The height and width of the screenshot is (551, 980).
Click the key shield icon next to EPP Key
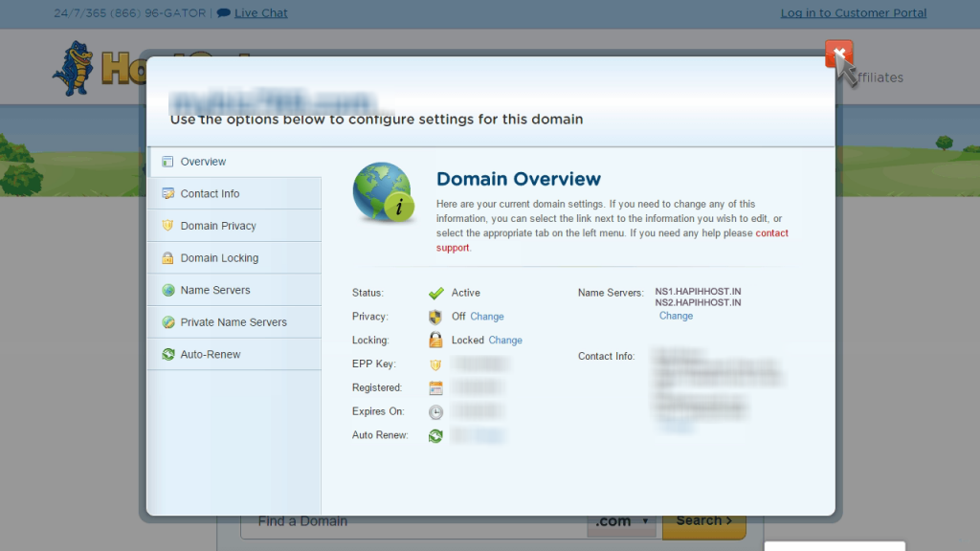[x=435, y=364]
